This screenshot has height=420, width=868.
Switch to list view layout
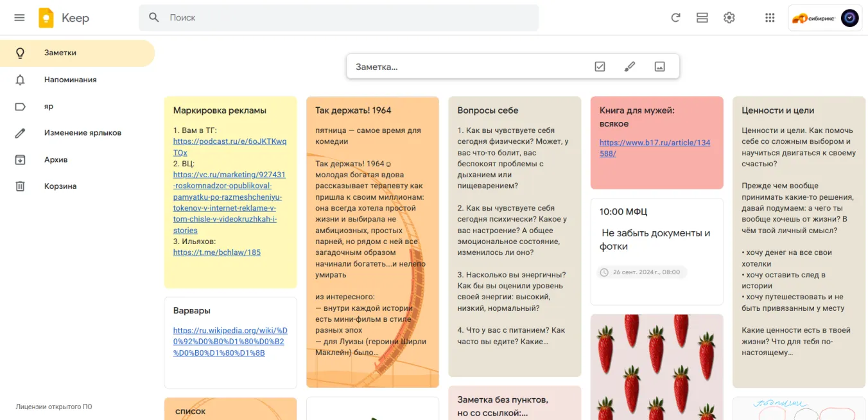[702, 18]
